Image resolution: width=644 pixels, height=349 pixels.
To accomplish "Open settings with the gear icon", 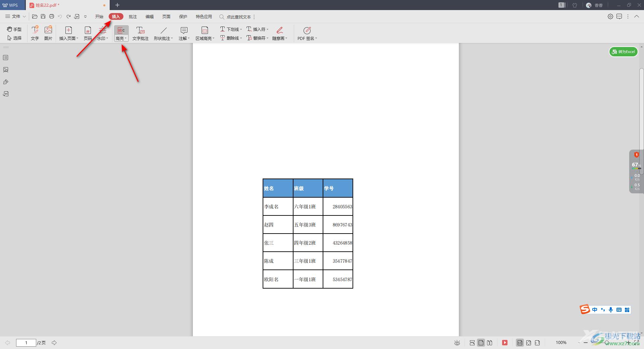I will click(610, 16).
